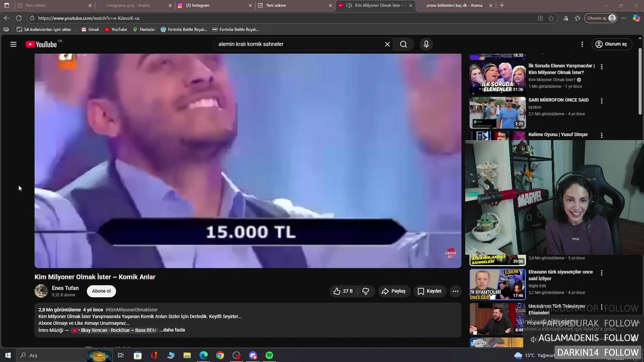Open Task View on the taskbar
This screenshot has height=362, width=644.
point(121,355)
